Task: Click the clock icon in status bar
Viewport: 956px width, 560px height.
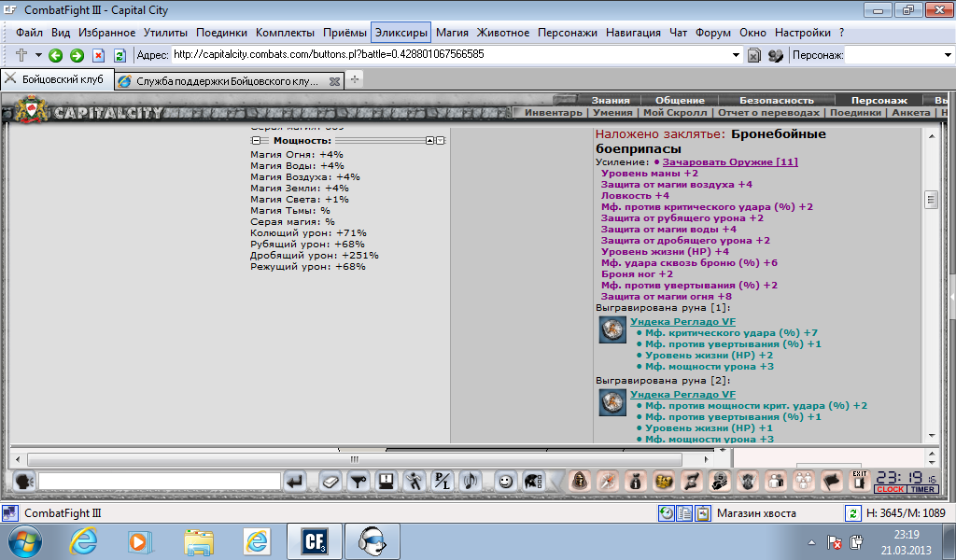Action: coord(666,513)
